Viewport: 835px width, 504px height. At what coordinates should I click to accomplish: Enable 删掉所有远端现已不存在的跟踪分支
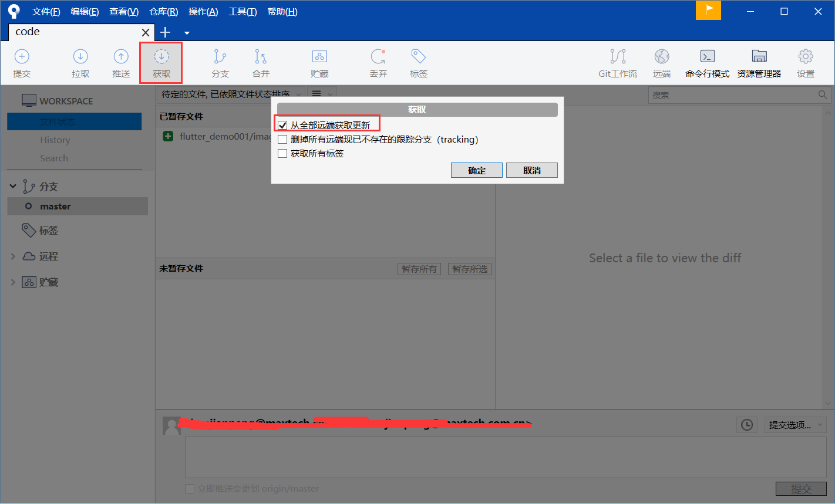282,139
